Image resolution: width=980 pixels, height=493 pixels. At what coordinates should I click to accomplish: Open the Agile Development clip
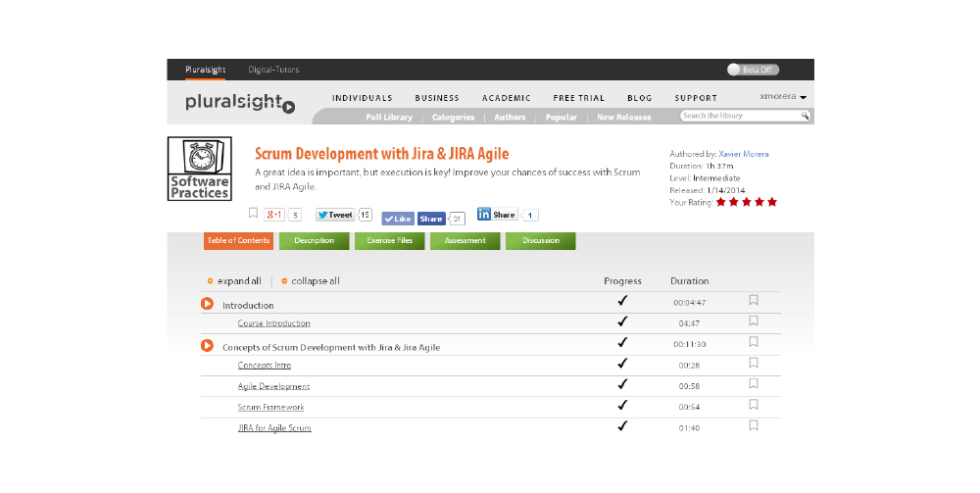tap(273, 386)
